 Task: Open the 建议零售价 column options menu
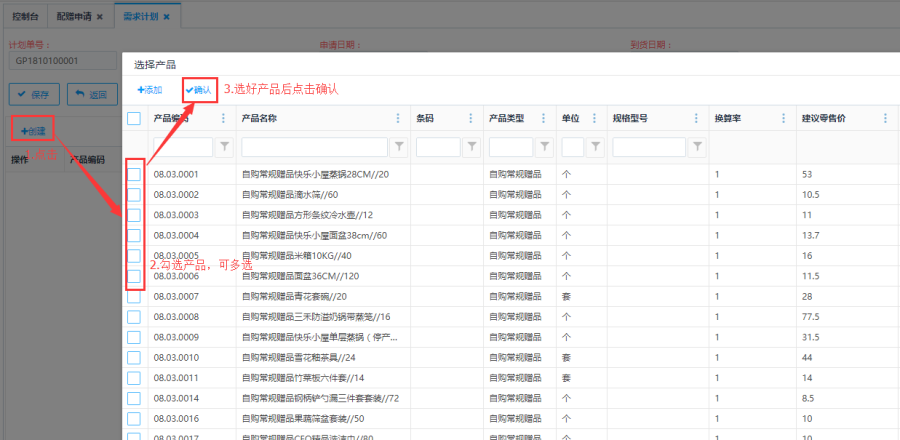pos(885,119)
